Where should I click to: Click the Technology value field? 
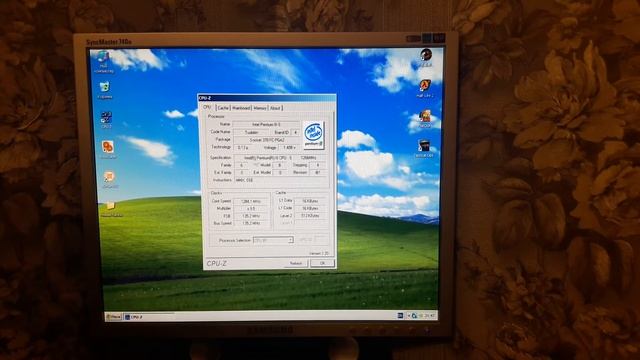pyautogui.click(x=243, y=147)
